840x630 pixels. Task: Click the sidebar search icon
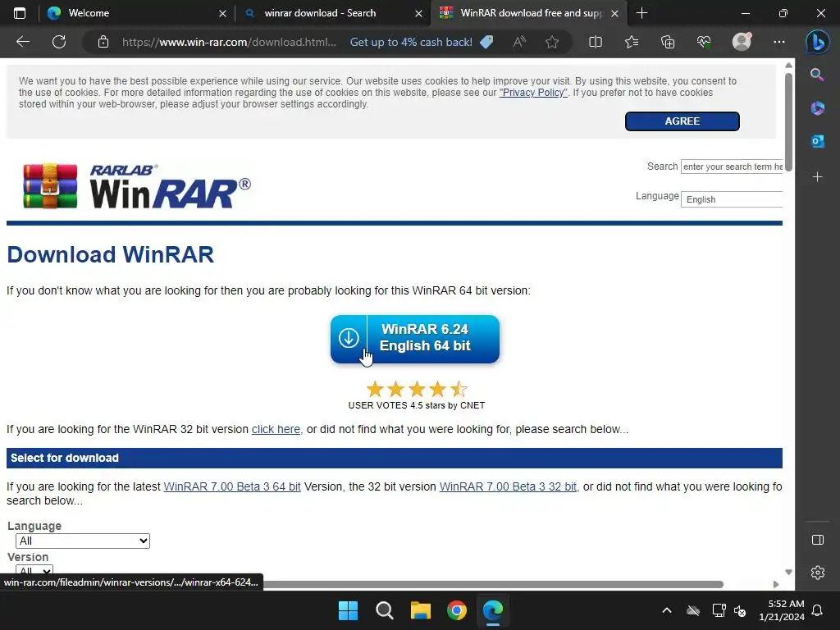[817, 75]
